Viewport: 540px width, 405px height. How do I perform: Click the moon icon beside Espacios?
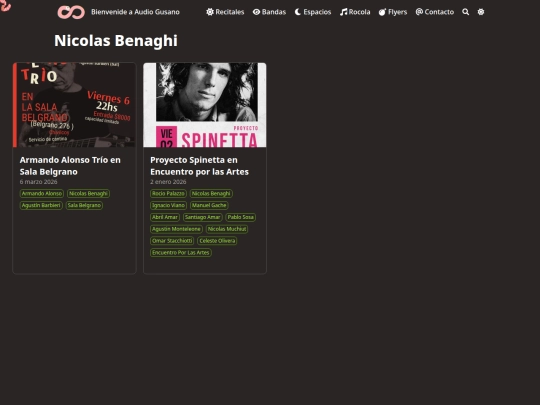298,12
